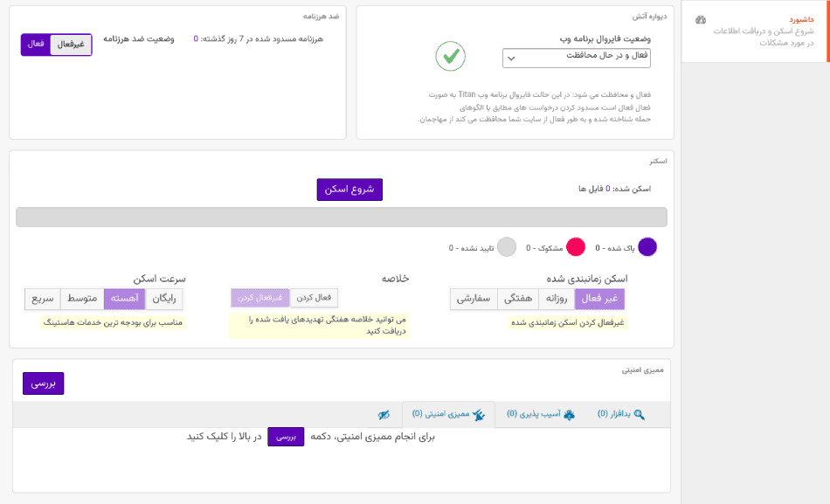The width and height of the screenshot is (830, 504).
Task: Click the scan progress bar
Action: point(342,217)
